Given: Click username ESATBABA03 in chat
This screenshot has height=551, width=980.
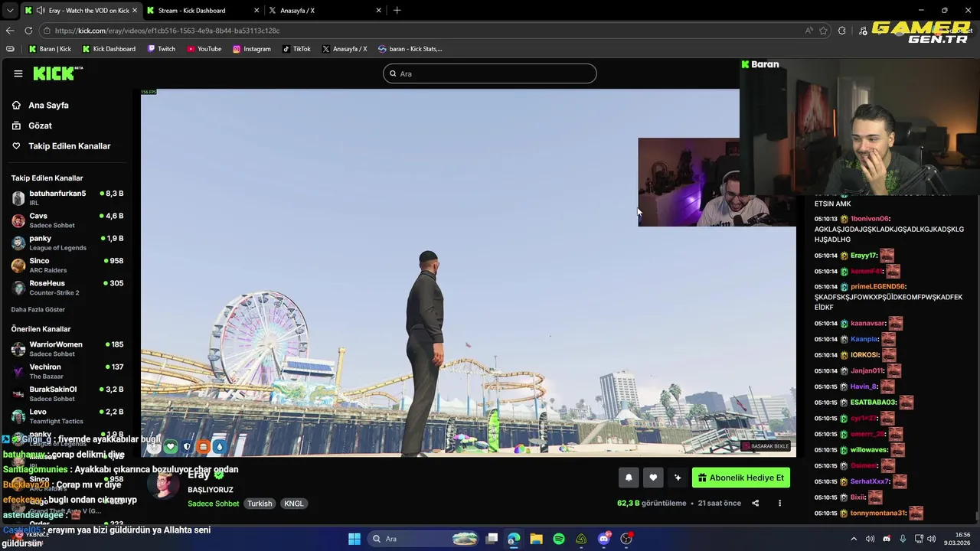Looking at the screenshot, I should [x=874, y=403].
